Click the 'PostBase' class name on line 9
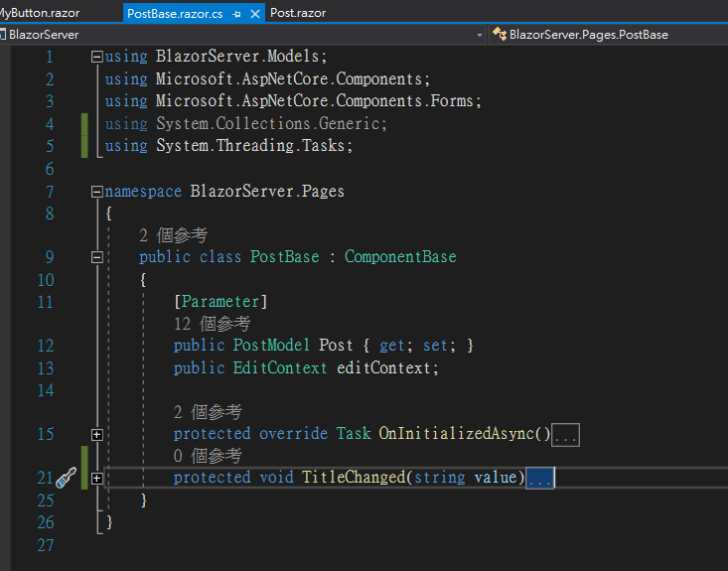 pyautogui.click(x=285, y=257)
